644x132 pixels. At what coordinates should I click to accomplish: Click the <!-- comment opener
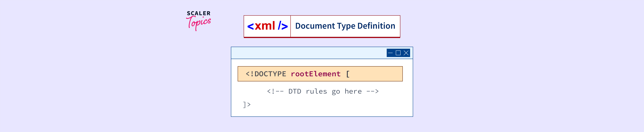pos(275,91)
